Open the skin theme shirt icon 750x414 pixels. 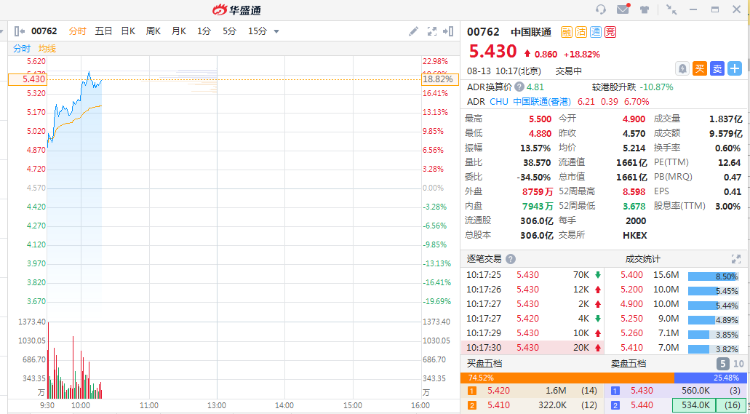(645, 10)
